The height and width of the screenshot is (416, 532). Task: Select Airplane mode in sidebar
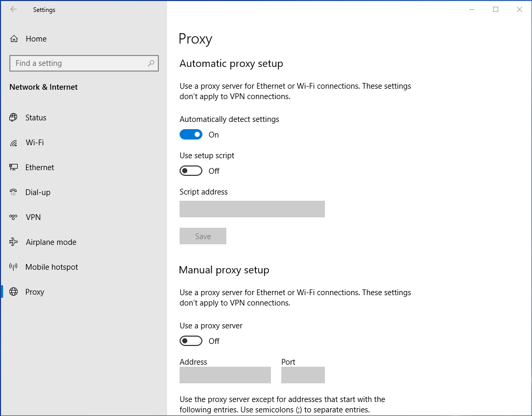[84, 242]
